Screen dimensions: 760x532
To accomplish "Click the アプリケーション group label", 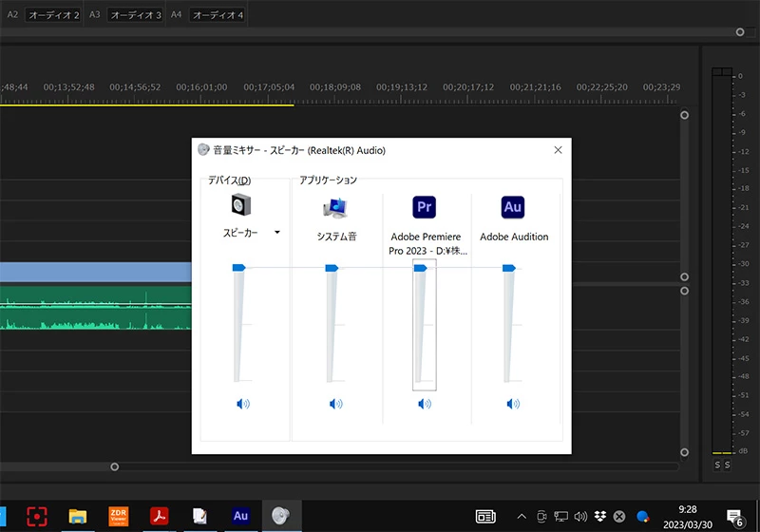I will [328, 180].
